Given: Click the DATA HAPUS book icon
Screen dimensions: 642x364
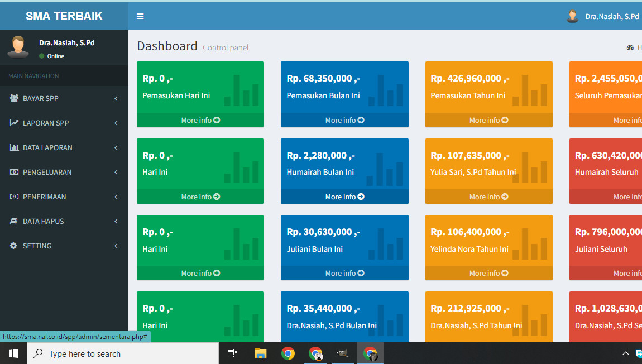Looking at the screenshot, I should pyautogui.click(x=14, y=221).
